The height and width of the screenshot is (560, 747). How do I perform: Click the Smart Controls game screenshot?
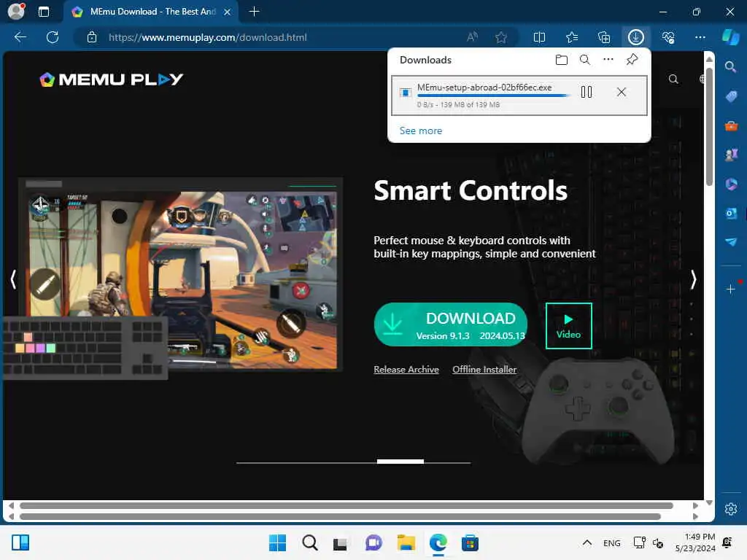(x=181, y=275)
